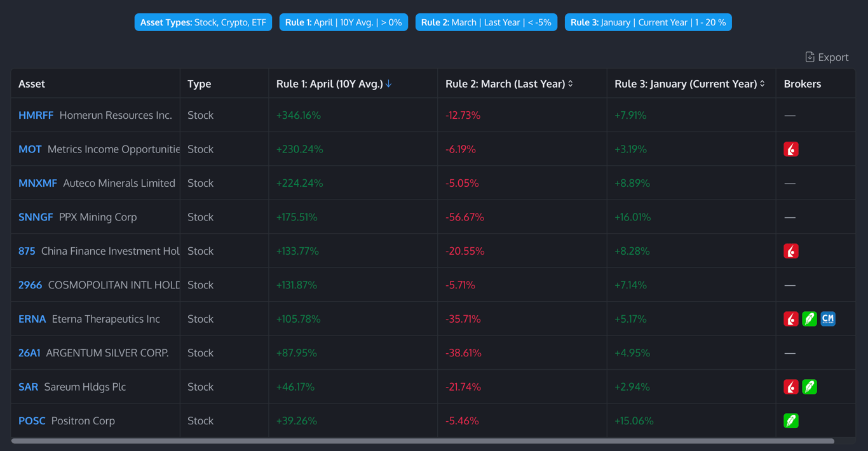Sort by Rule 2 March column
The width and height of the screenshot is (868, 451).
[571, 84]
